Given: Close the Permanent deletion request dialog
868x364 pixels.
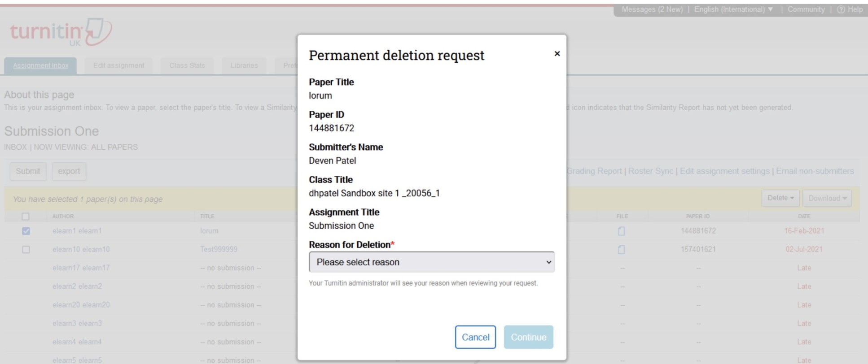Looking at the screenshot, I should (557, 54).
